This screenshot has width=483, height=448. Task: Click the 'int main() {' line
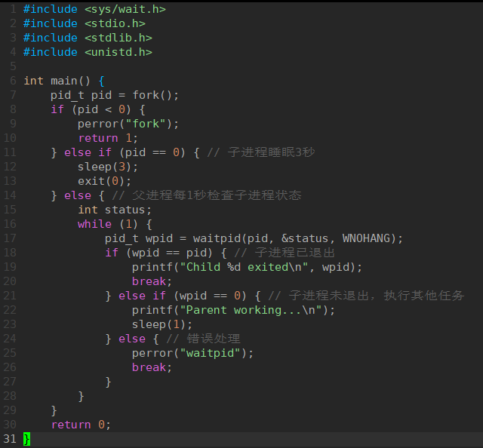click(64, 81)
